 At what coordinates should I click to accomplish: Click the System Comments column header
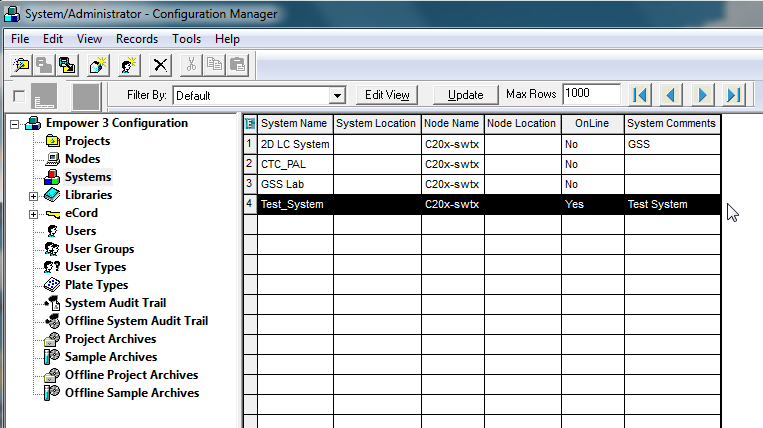(672, 124)
